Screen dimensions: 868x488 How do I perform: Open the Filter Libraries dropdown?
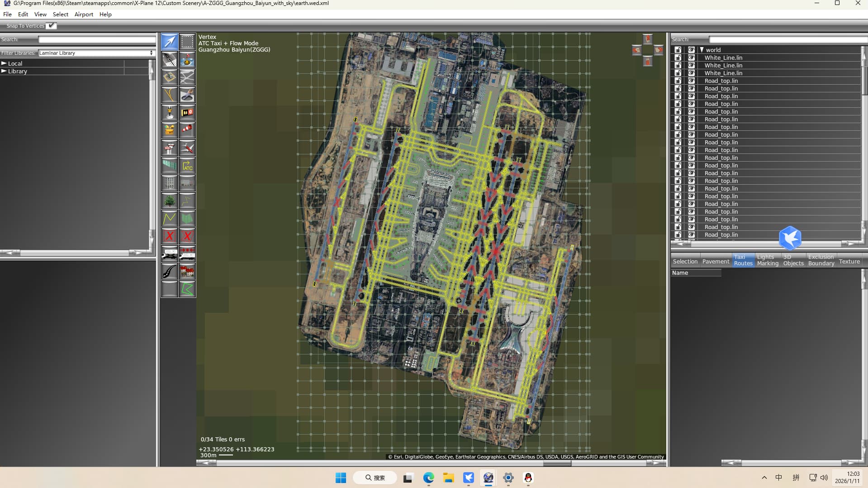click(x=96, y=53)
